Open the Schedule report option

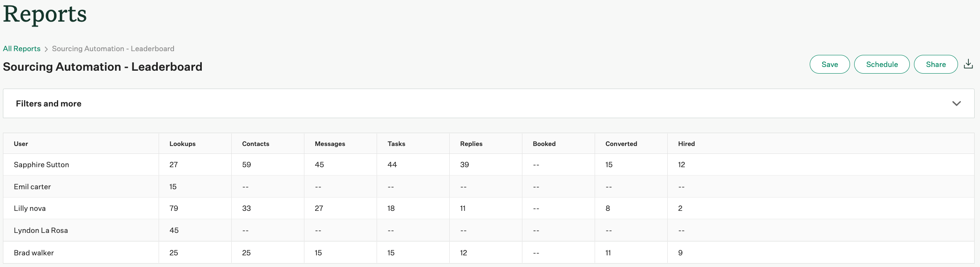coord(882,64)
